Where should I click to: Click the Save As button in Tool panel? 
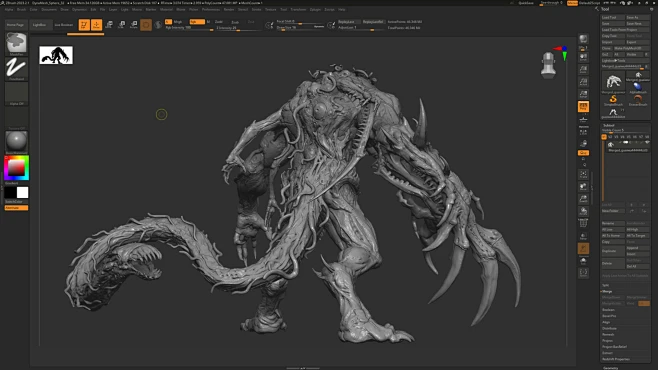pos(637,18)
